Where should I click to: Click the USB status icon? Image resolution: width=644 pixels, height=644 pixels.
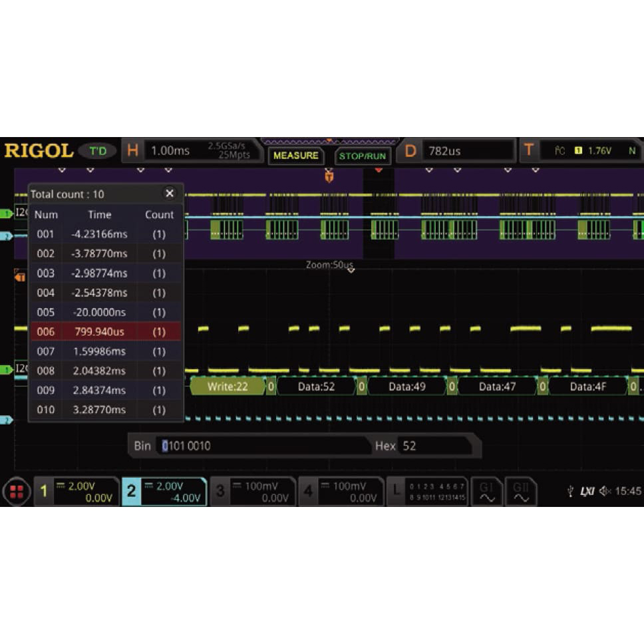pos(570,492)
